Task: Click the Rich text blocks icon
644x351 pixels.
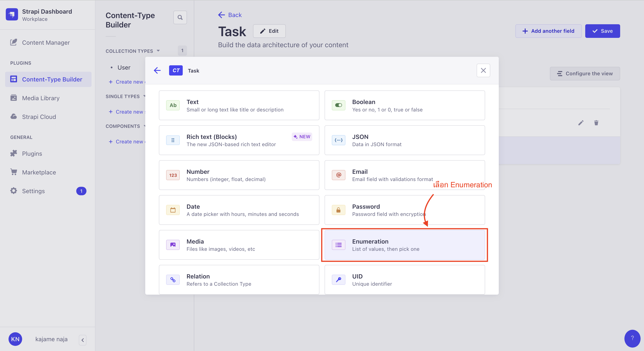Action: 173,140
